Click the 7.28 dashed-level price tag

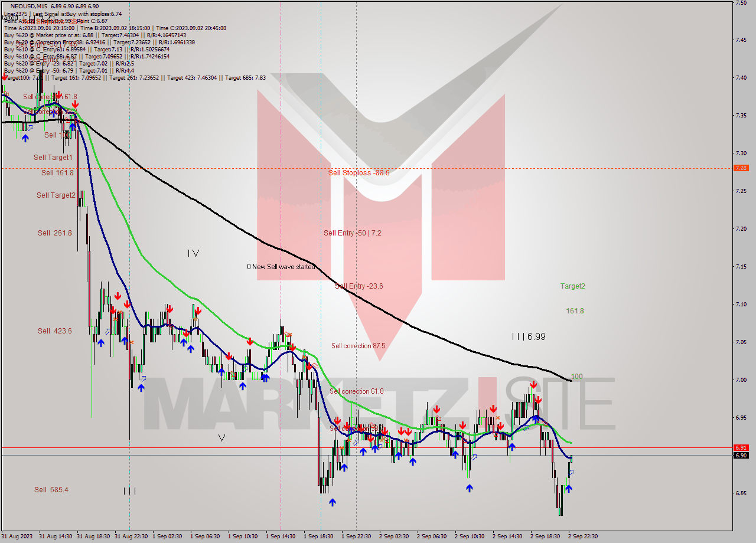[x=741, y=168]
